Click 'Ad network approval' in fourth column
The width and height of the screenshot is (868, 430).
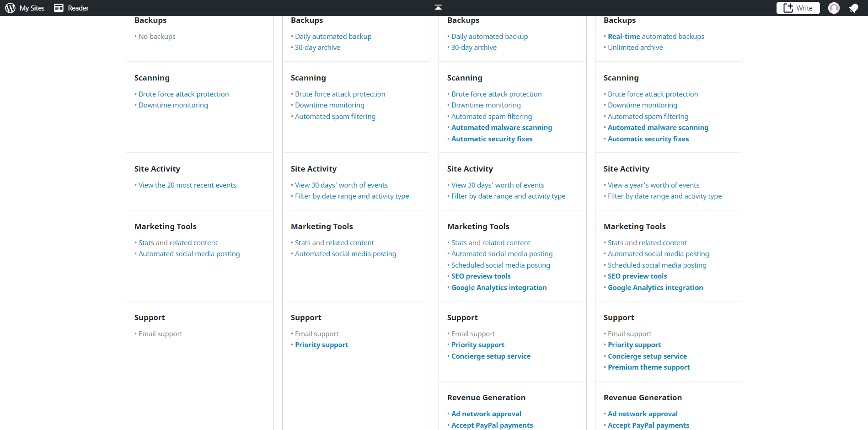tap(643, 414)
